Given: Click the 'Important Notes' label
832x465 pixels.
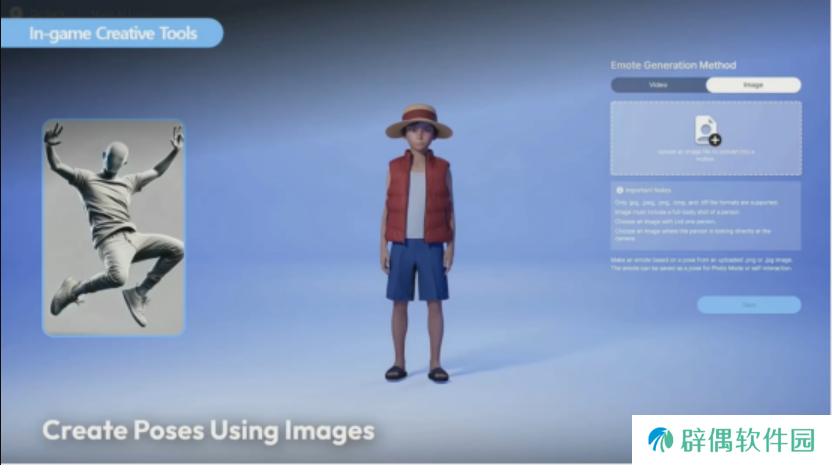Looking at the screenshot, I should (x=648, y=190).
